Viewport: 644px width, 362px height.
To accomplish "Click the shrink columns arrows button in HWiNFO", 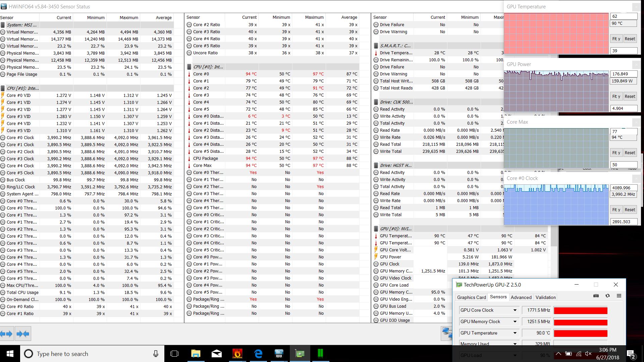I will [x=23, y=334].
